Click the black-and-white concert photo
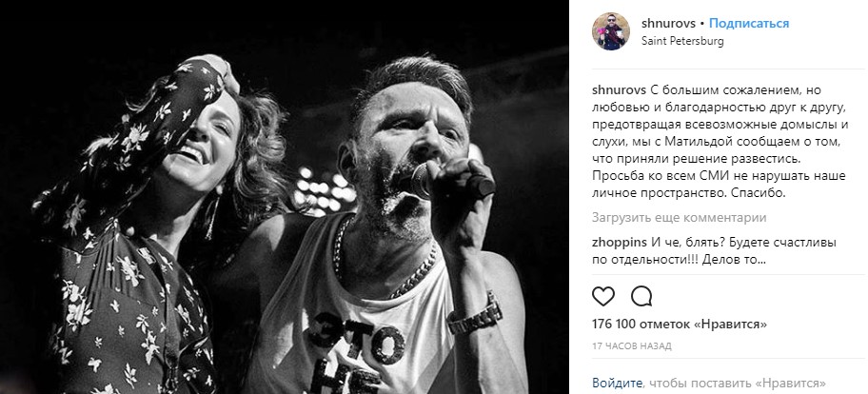This screenshot has height=394, width=868. point(285,197)
